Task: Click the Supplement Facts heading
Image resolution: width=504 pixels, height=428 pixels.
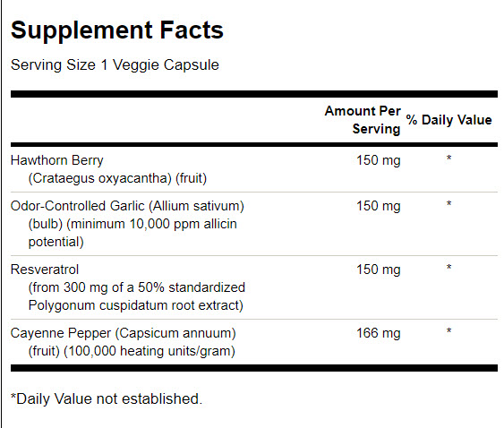Action: (117, 30)
